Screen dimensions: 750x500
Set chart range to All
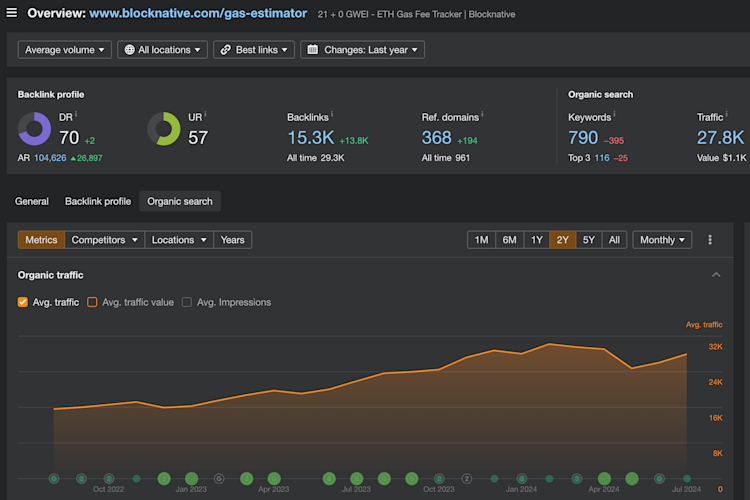tap(615, 240)
